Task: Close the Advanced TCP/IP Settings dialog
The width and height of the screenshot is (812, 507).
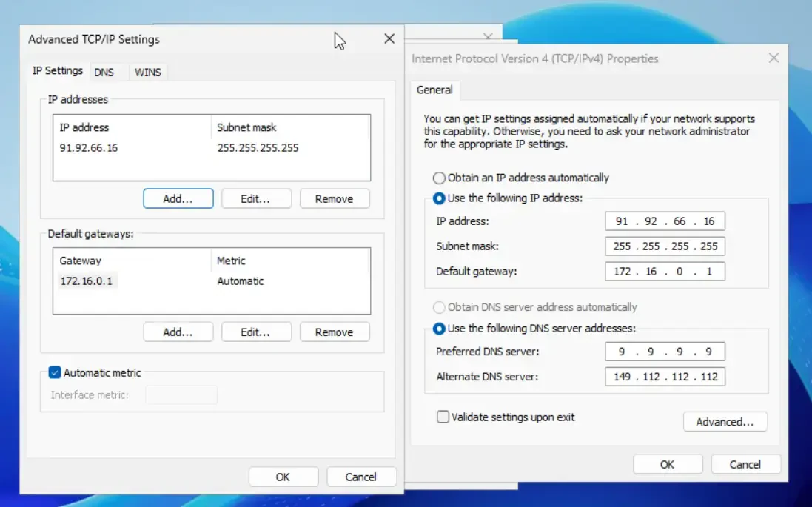Action: [389, 39]
